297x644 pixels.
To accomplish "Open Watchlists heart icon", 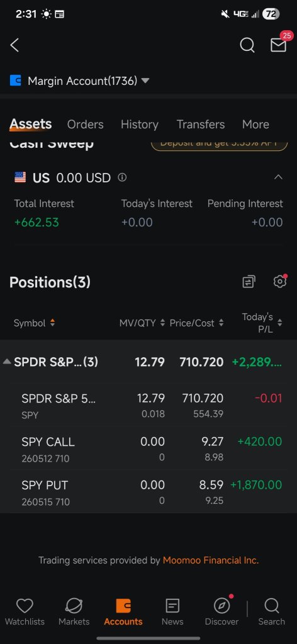I will tap(25, 612).
